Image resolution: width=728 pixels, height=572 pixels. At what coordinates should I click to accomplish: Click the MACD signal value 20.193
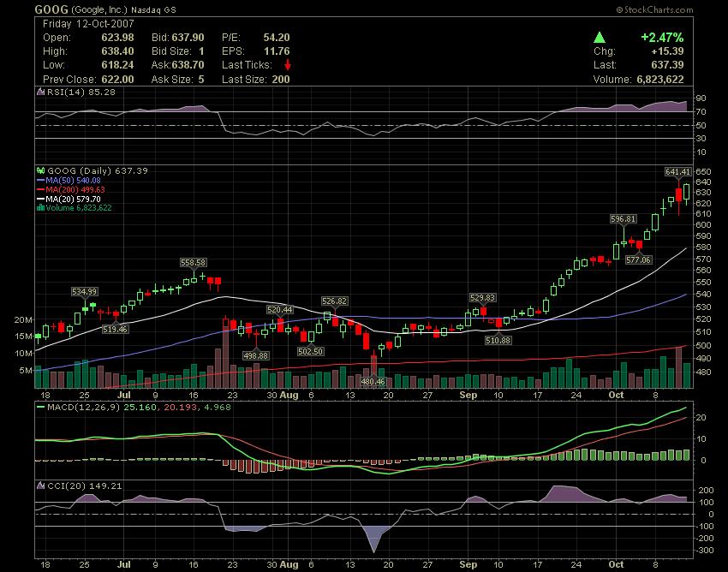181,407
